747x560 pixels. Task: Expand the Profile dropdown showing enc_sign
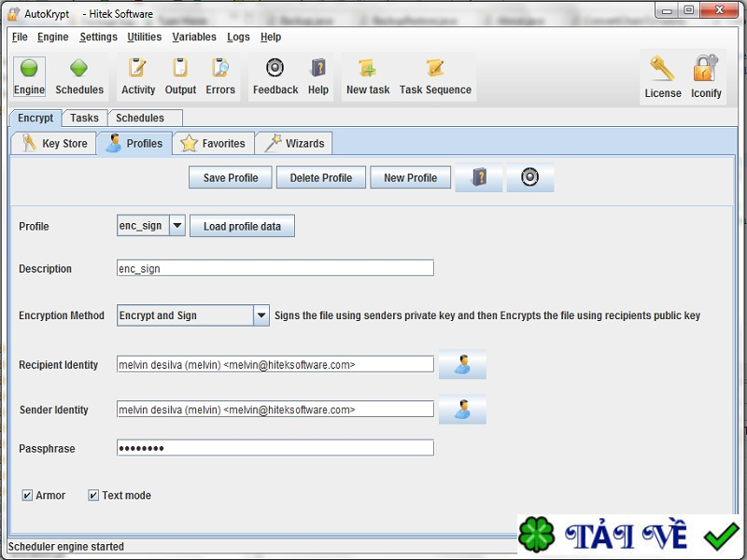click(x=177, y=226)
